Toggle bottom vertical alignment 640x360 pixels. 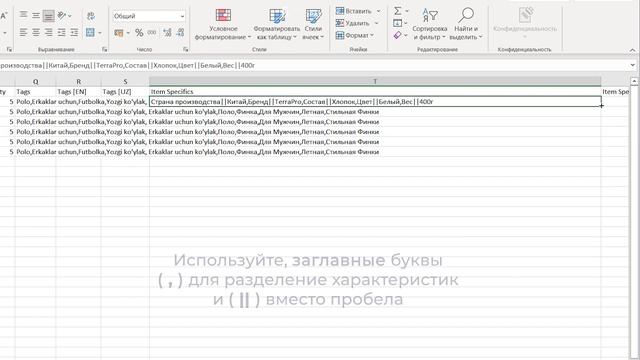point(49,16)
